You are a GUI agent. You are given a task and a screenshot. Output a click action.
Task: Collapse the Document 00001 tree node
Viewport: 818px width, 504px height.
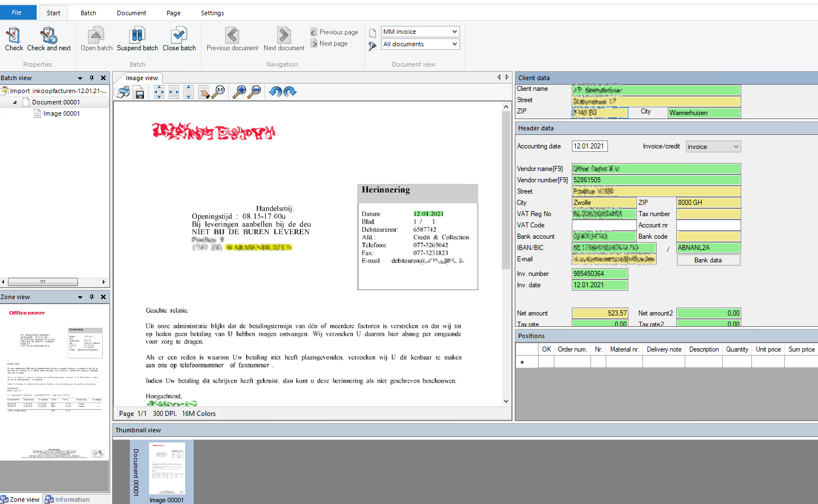15,103
